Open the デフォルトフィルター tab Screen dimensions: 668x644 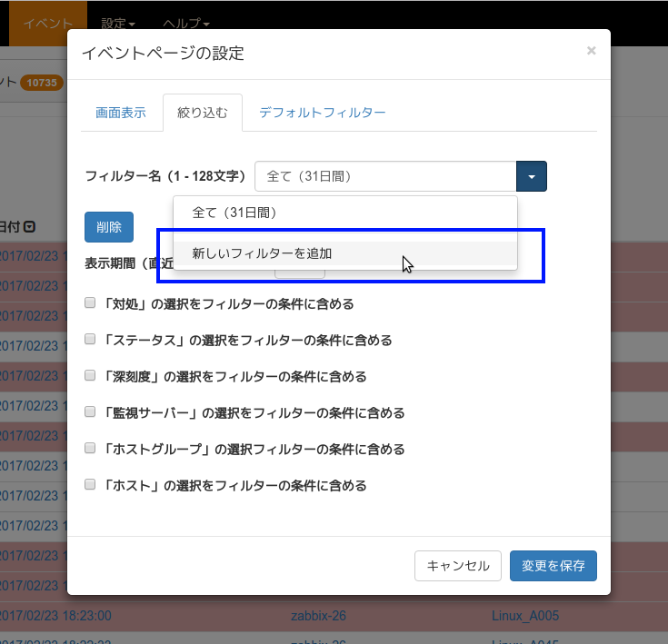[322, 114]
